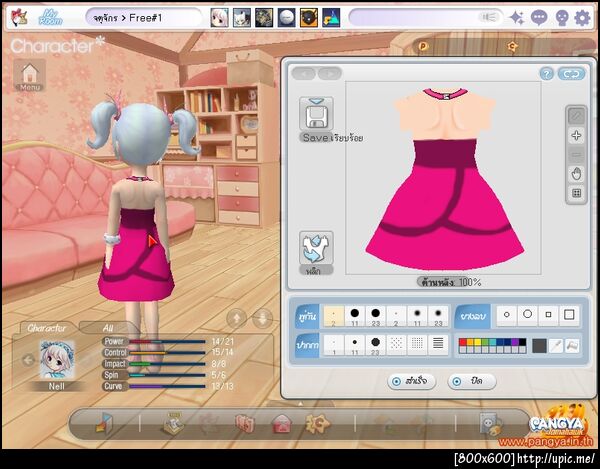
Task: Pick the black color swatch
Action: click(x=522, y=342)
